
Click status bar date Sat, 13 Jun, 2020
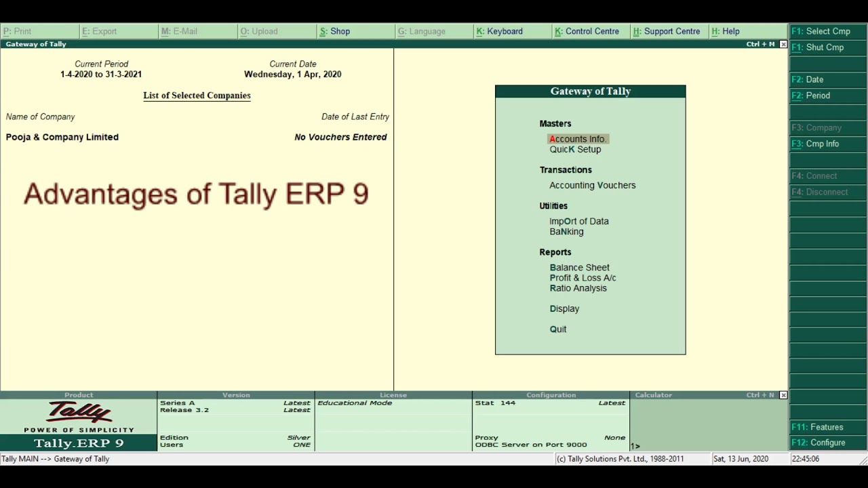[741, 459]
